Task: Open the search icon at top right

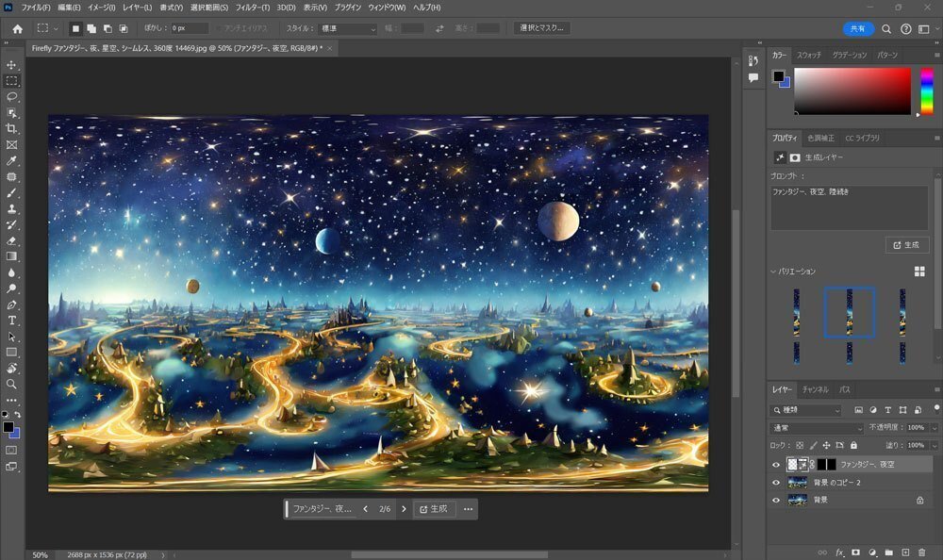Action: point(886,28)
